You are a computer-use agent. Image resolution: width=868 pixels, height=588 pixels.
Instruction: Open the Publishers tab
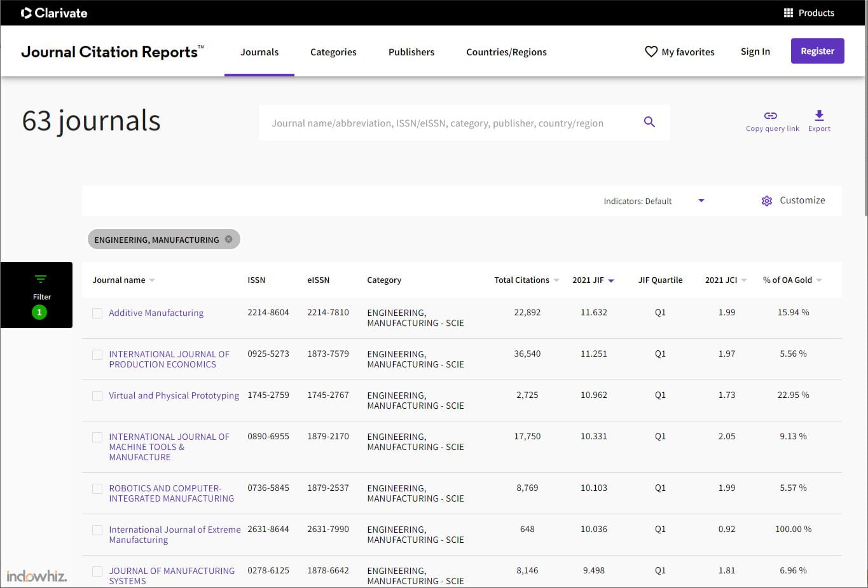click(411, 52)
